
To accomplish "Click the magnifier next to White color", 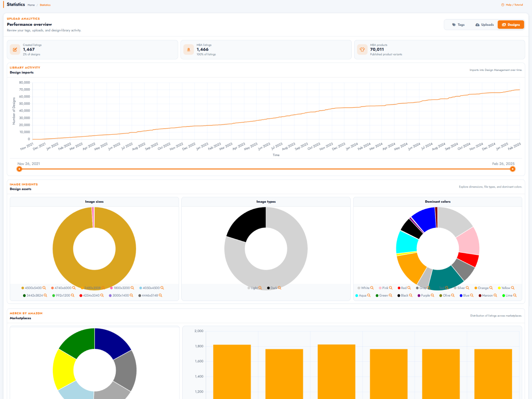I will (x=372, y=288).
